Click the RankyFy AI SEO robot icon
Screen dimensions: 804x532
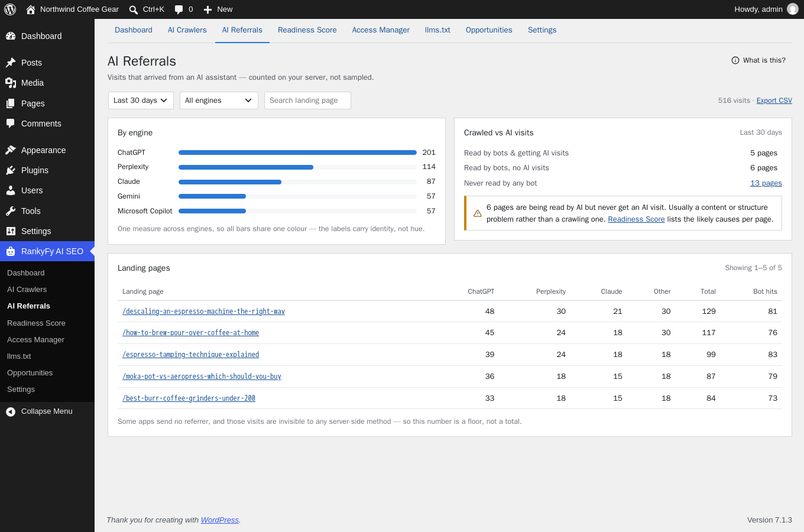[x=11, y=251]
